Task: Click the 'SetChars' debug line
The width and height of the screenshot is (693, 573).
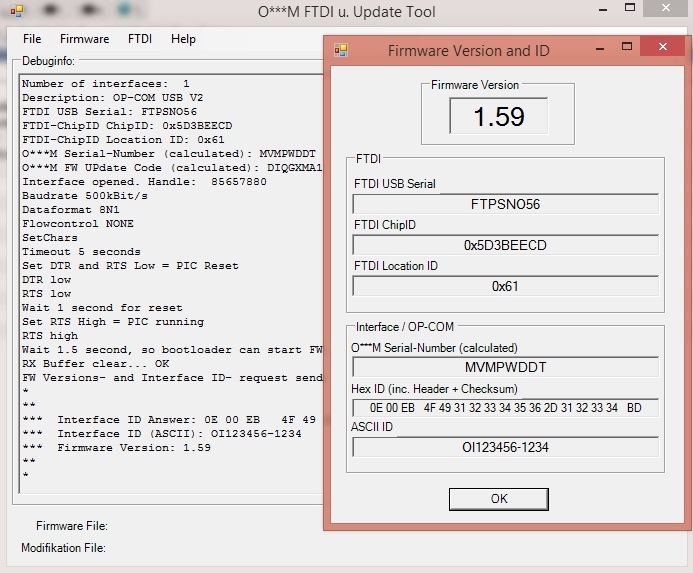Action: [50, 238]
